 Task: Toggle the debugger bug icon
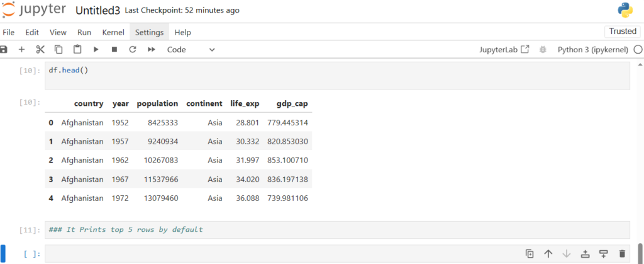pyautogui.click(x=543, y=49)
